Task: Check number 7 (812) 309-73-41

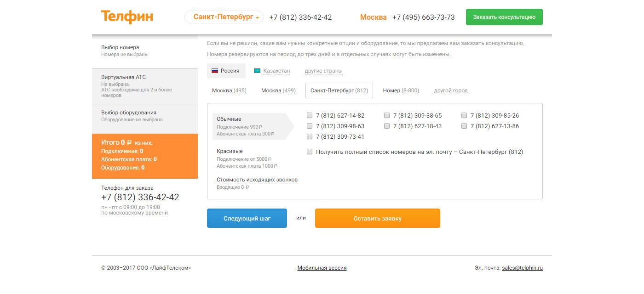Action: (310, 136)
